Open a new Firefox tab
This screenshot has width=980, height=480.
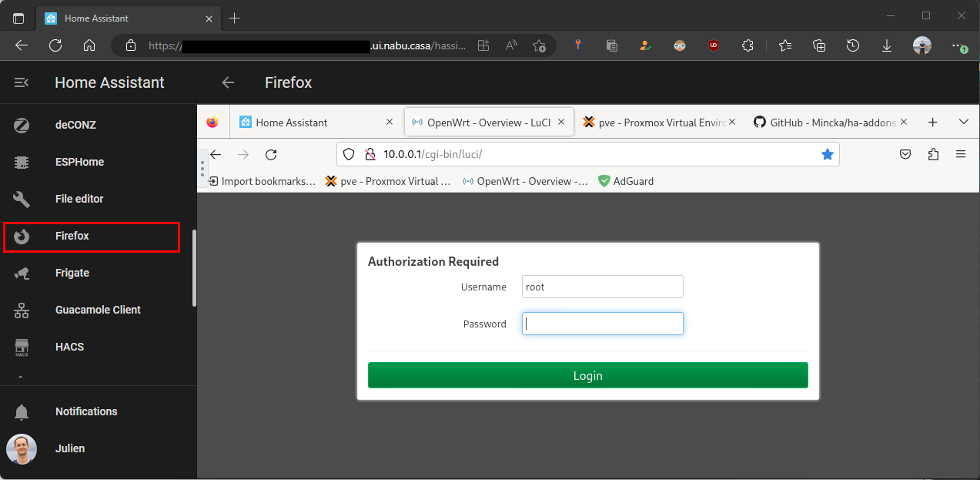(932, 122)
